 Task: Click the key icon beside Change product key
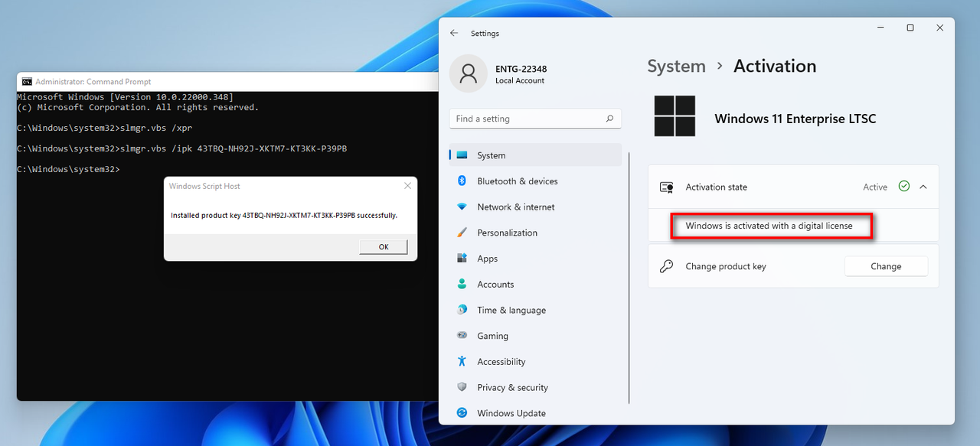[x=667, y=266]
